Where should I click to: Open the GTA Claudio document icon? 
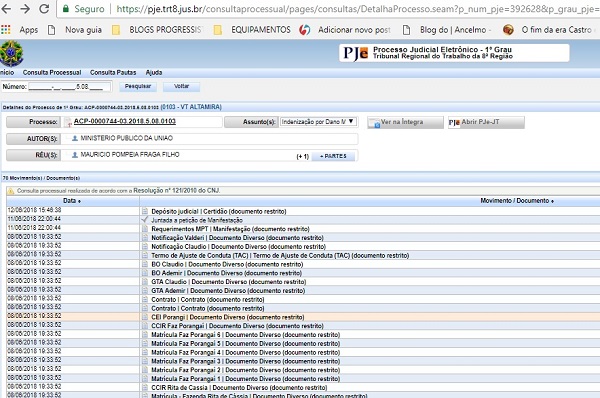(x=145, y=282)
